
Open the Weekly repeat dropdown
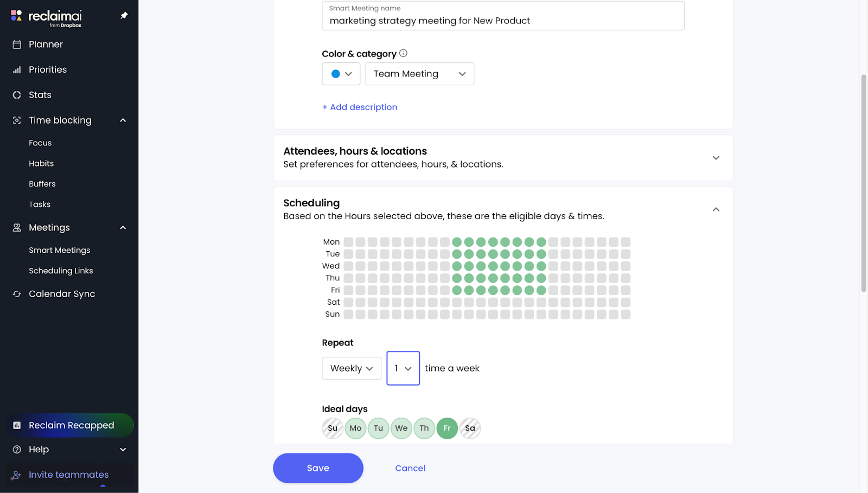[352, 369]
